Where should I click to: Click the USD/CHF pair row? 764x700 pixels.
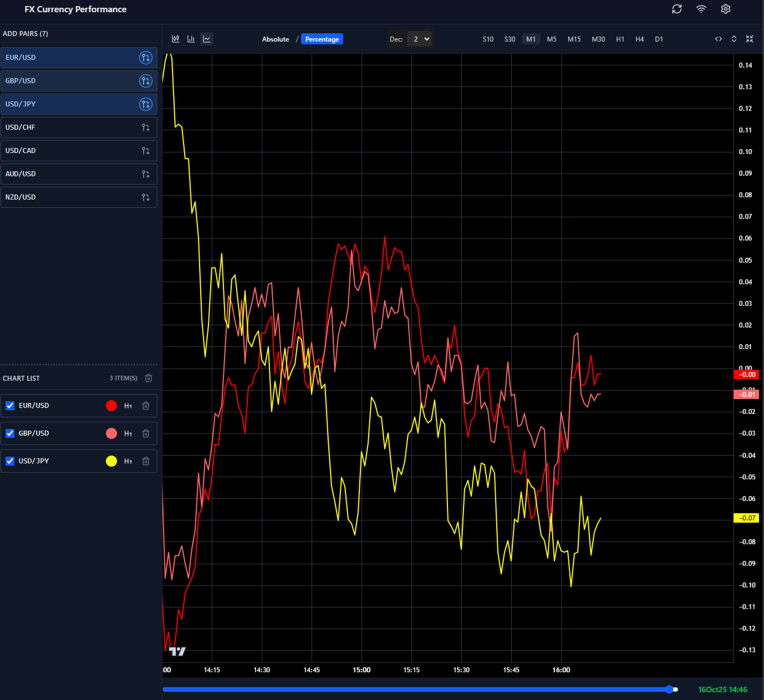tap(79, 127)
